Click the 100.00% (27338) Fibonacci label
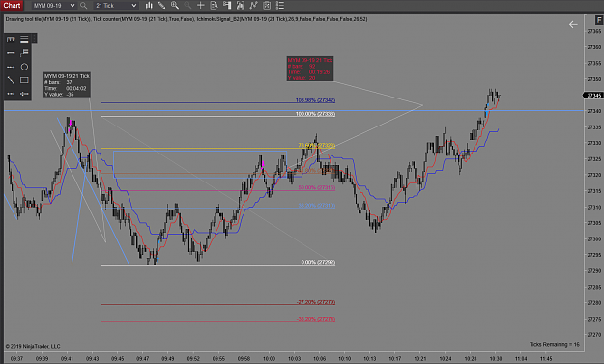 pos(315,114)
